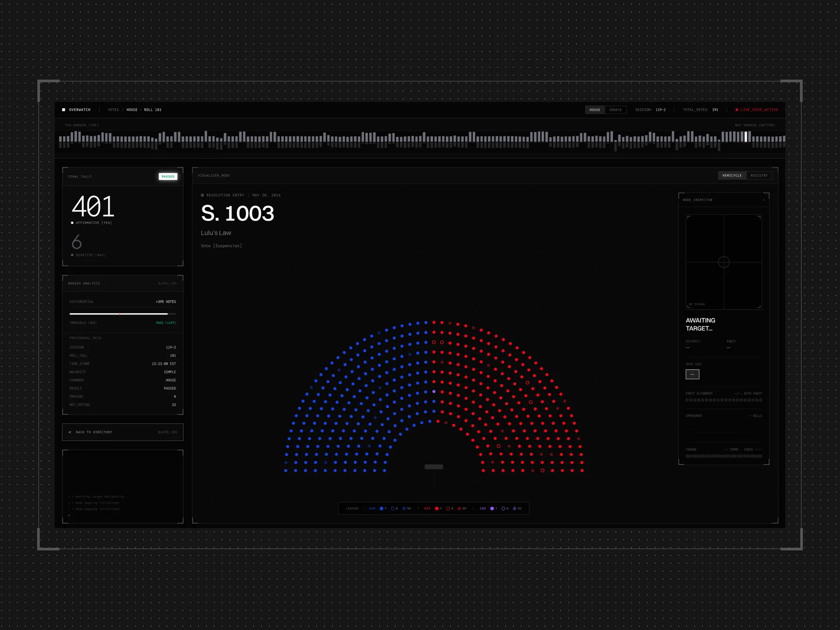Click the 'SESSION: 119-2' header readout

pos(651,110)
